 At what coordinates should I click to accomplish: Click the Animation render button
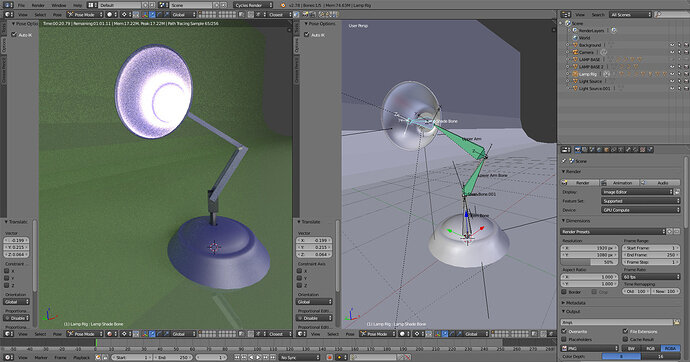[620, 183]
